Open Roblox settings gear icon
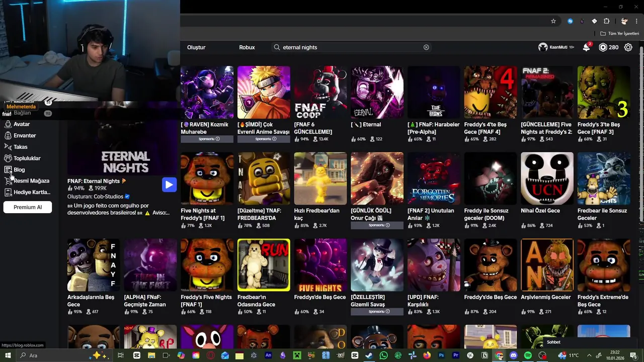Screen dimensions: 644x362 (628, 47)
